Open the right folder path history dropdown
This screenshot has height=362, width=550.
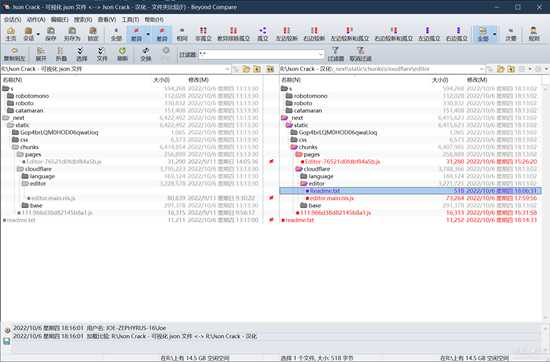click(x=482, y=69)
